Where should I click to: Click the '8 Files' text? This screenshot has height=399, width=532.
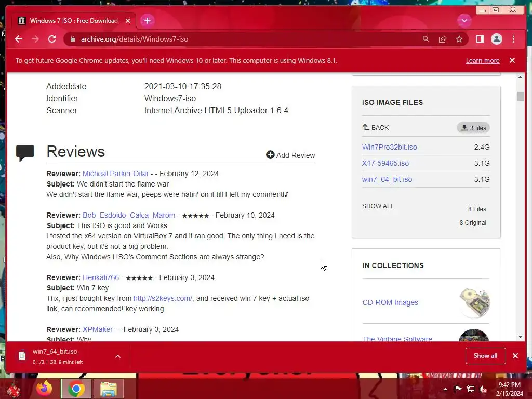pos(477,209)
